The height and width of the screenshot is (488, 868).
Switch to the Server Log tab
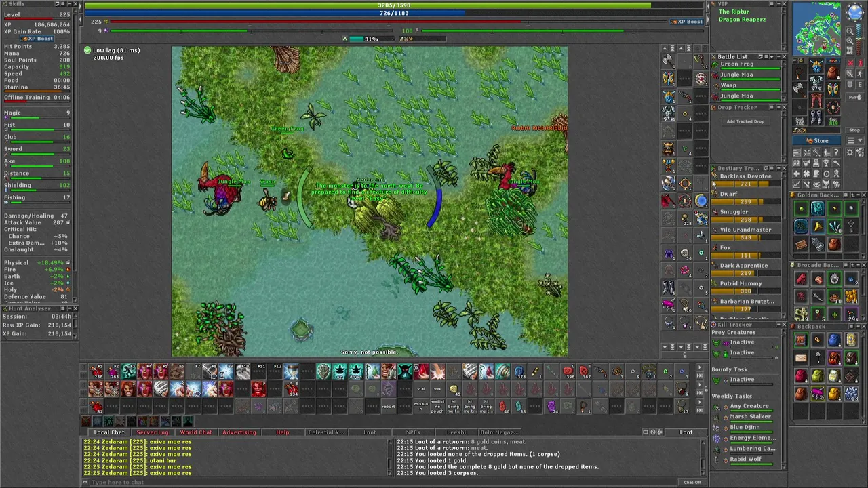(x=153, y=432)
